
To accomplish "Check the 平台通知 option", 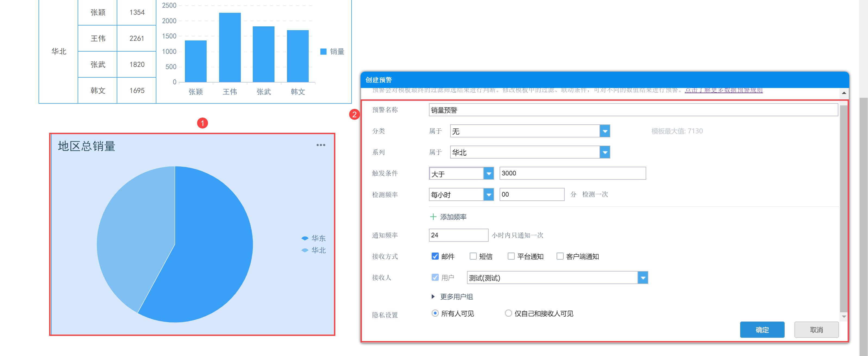I will pyautogui.click(x=511, y=256).
